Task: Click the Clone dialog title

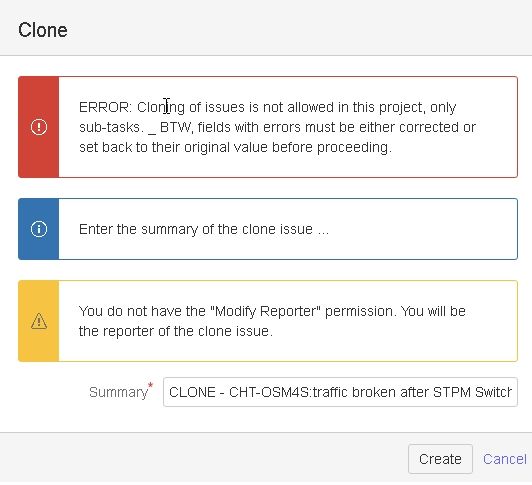Action: (x=43, y=30)
